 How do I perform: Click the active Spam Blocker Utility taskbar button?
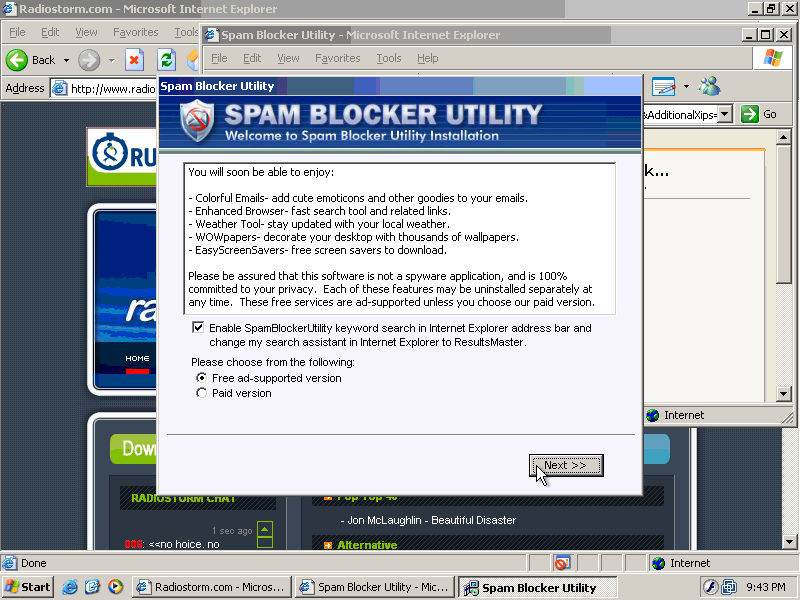point(537,588)
